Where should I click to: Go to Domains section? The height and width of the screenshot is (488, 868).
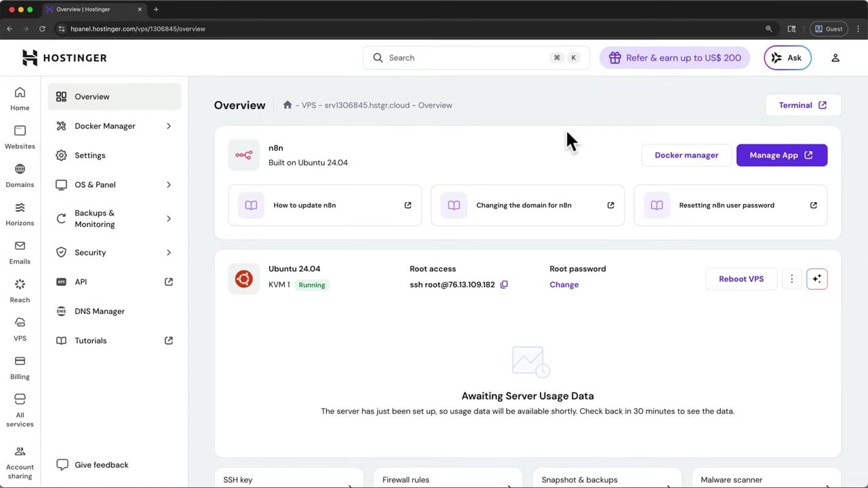click(20, 176)
